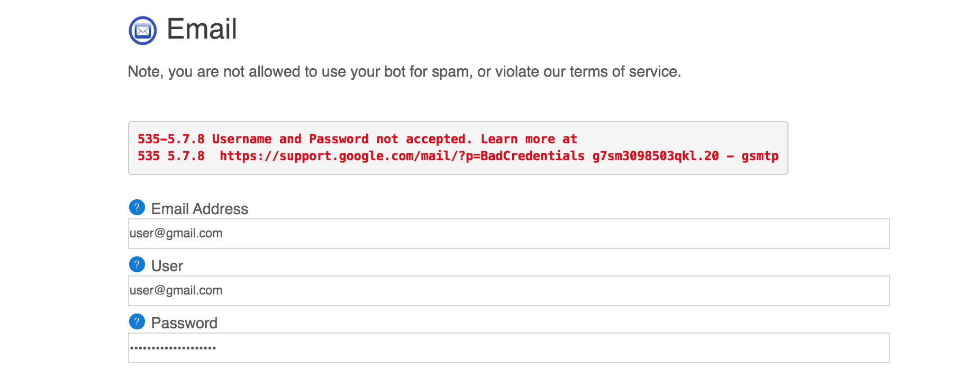
Task: Click the Email Address field label
Action: (x=199, y=209)
